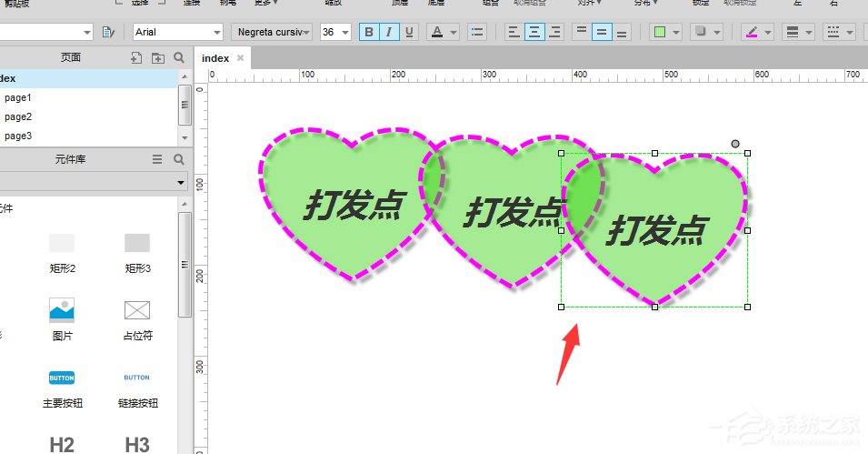
Task: Align text to center horizontally
Action: pos(534,32)
